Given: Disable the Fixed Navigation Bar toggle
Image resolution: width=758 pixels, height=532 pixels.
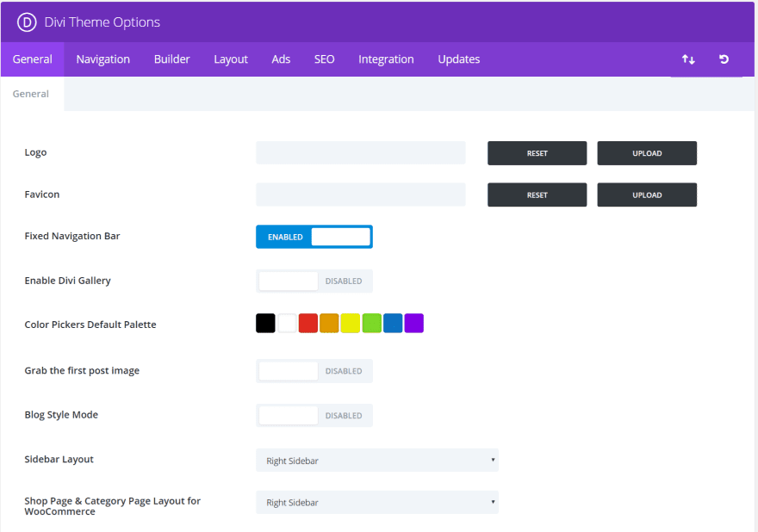Looking at the screenshot, I should 314,237.
